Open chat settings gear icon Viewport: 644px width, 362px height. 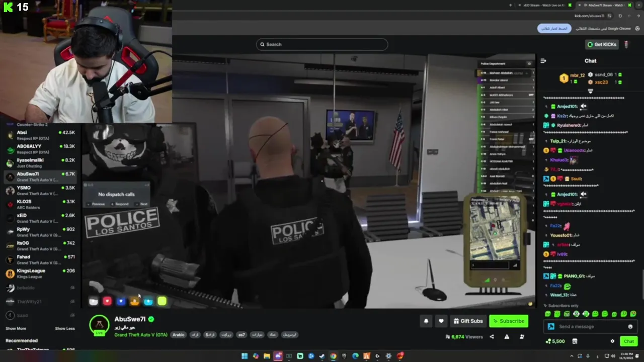click(612, 341)
